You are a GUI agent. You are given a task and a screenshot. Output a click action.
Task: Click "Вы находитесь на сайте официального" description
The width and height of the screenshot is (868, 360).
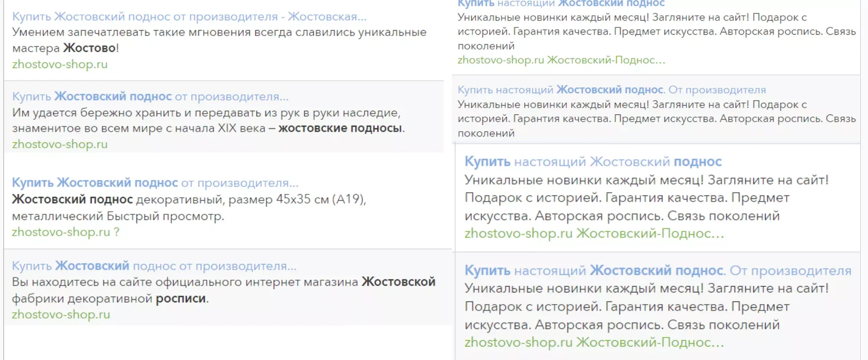coord(224,290)
